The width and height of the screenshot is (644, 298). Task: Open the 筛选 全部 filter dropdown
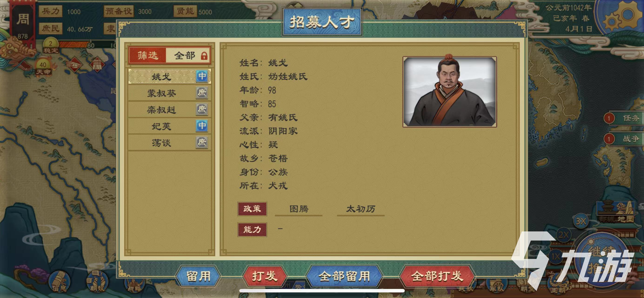[170, 55]
